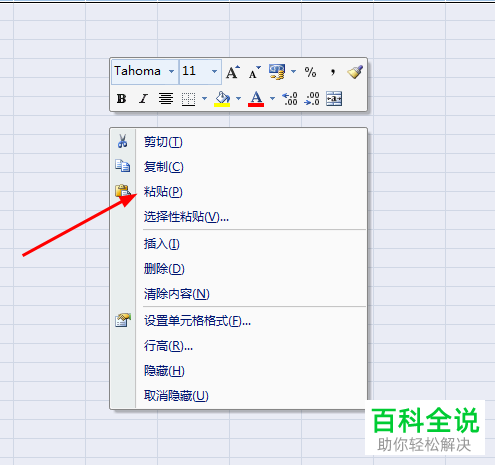The width and height of the screenshot is (495, 465).
Task: Apply the accounting number format icon
Action: click(277, 72)
